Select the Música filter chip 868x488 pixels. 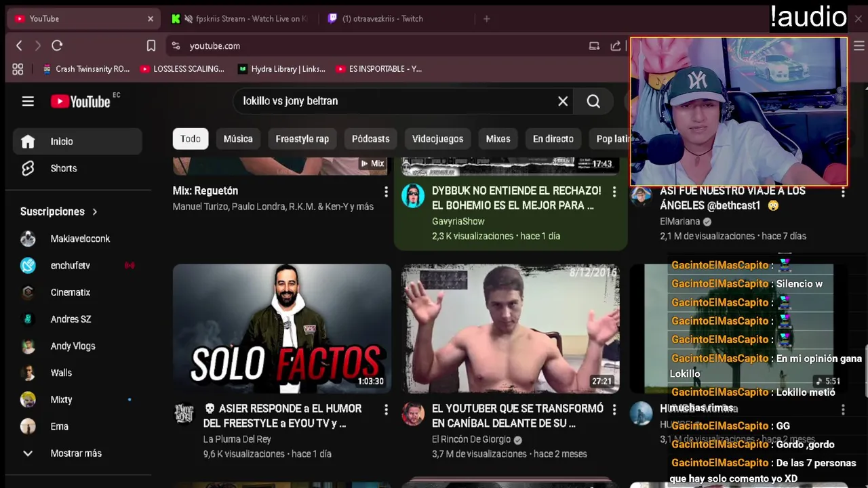(x=238, y=138)
